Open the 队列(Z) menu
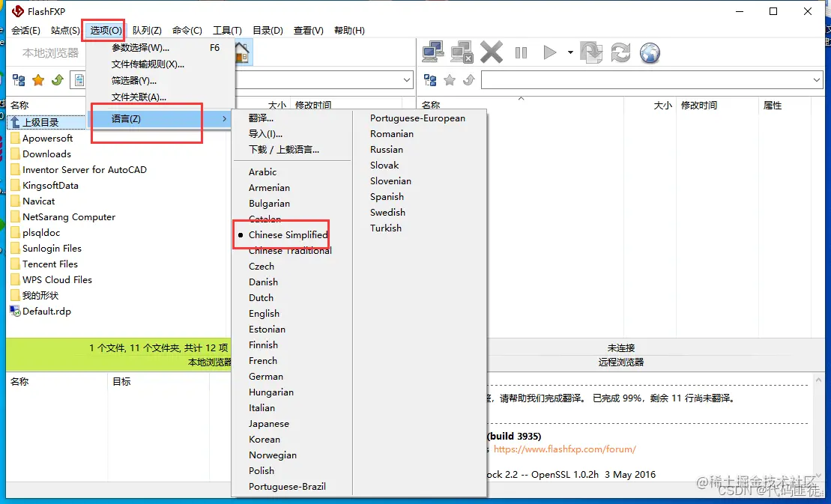 (147, 30)
